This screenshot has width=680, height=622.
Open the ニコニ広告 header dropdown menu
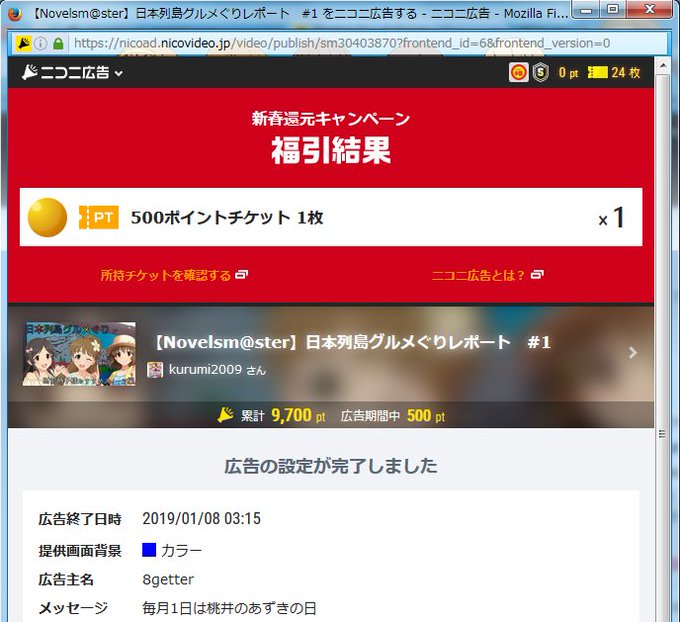(72, 72)
